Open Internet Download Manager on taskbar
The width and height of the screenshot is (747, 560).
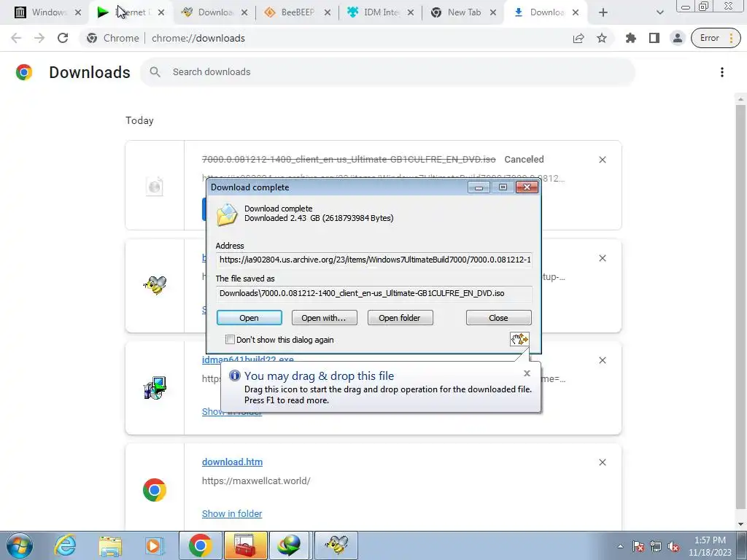[290, 545]
